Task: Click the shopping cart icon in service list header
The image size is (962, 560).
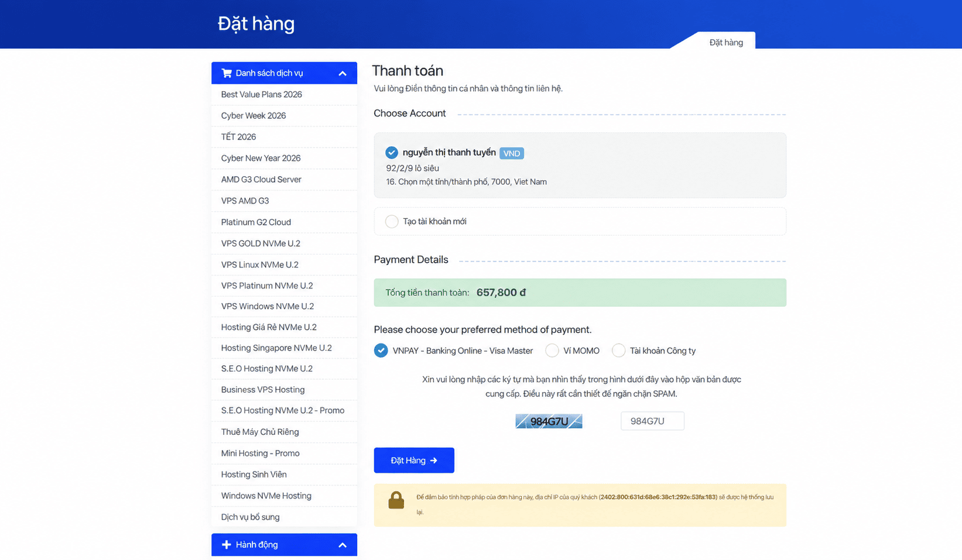Action: pos(227,73)
